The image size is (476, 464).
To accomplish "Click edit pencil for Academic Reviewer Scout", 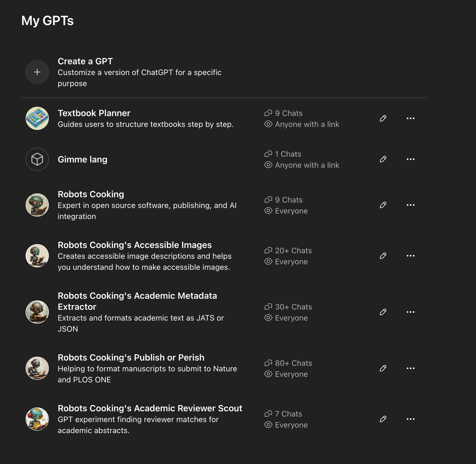I will point(383,419).
